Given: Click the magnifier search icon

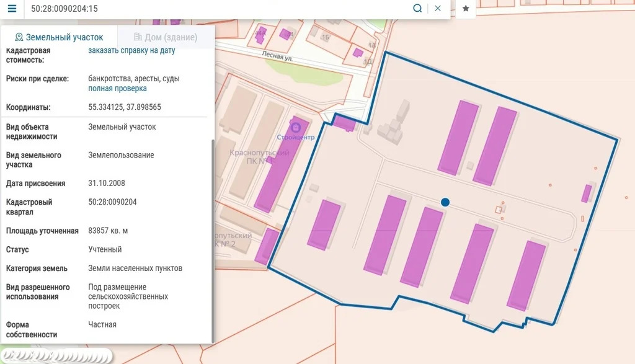Looking at the screenshot, I should click(x=417, y=9).
